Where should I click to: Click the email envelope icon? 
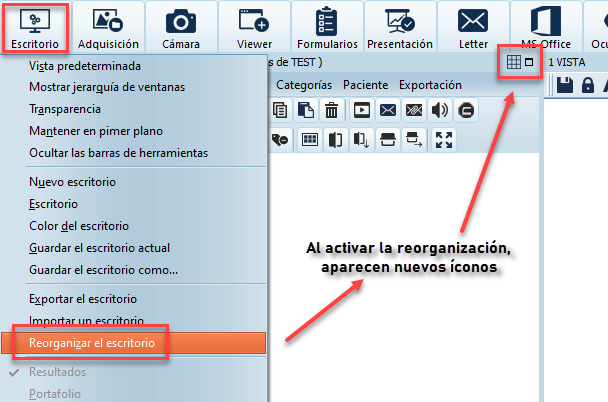coord(388,110)
